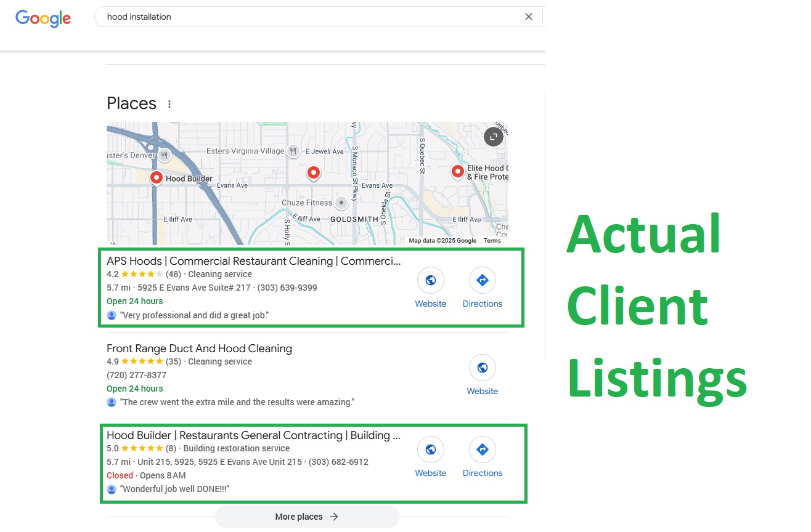The width and height of the screenshot is (811, 532).
Task: Open APS Hoods listing title
Action: pos(254,261)
